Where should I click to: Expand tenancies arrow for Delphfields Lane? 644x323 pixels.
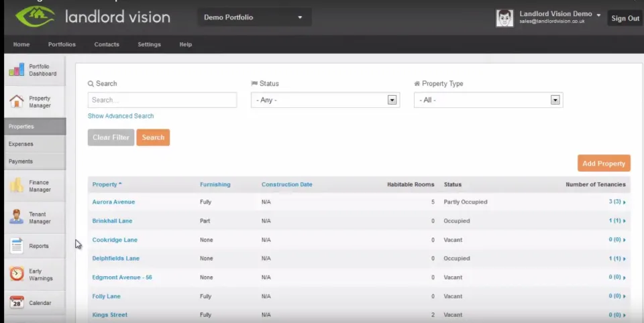(625, 259)
